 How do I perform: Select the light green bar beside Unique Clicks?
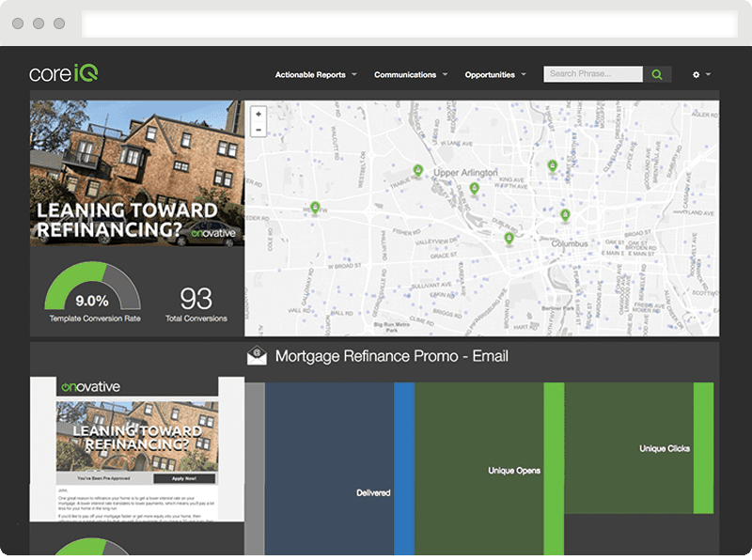[x=703, y=448]
